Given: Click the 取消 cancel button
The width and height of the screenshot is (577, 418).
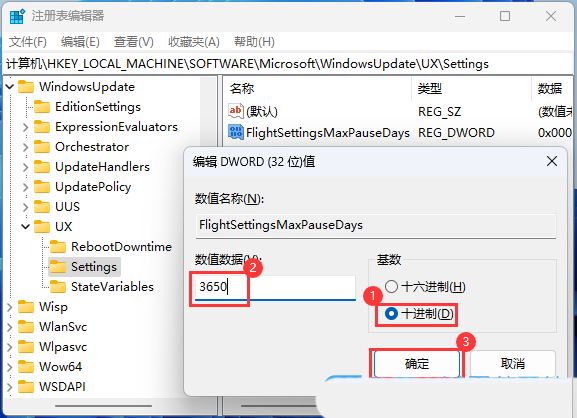Looking at the screenshot, I should pyautogui.click(x=512, y=364).
